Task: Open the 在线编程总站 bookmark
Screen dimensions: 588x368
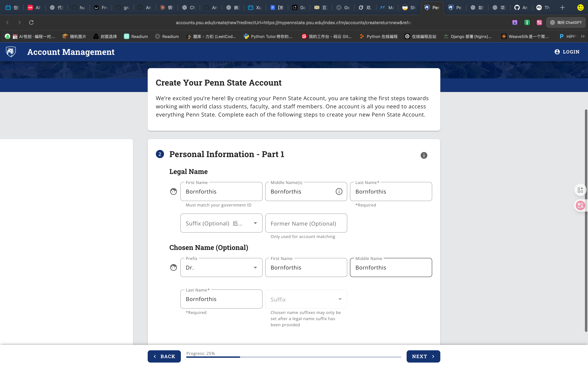Action: tap(420, 36)
